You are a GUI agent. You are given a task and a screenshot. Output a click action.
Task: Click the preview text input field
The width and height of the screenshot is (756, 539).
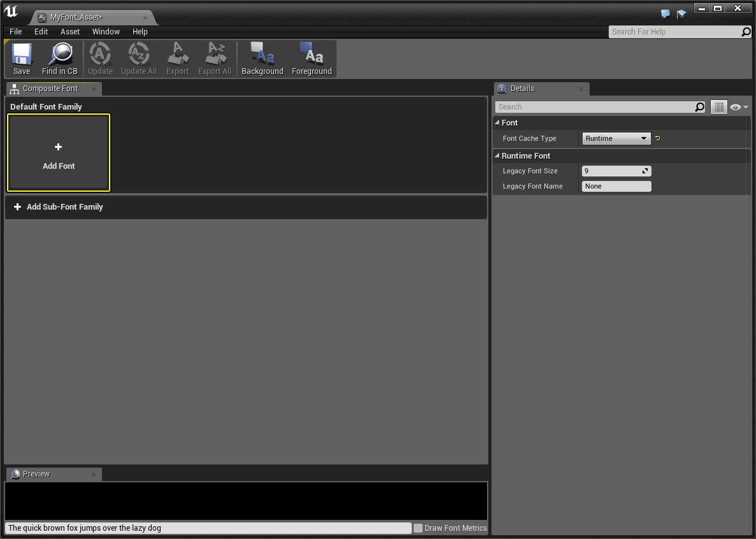[x=208, y=528]
